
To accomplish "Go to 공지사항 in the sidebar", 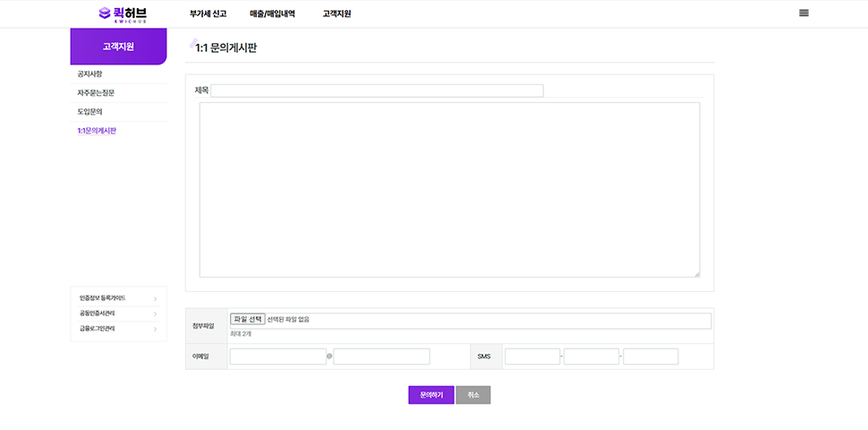I will click(90, 73).
